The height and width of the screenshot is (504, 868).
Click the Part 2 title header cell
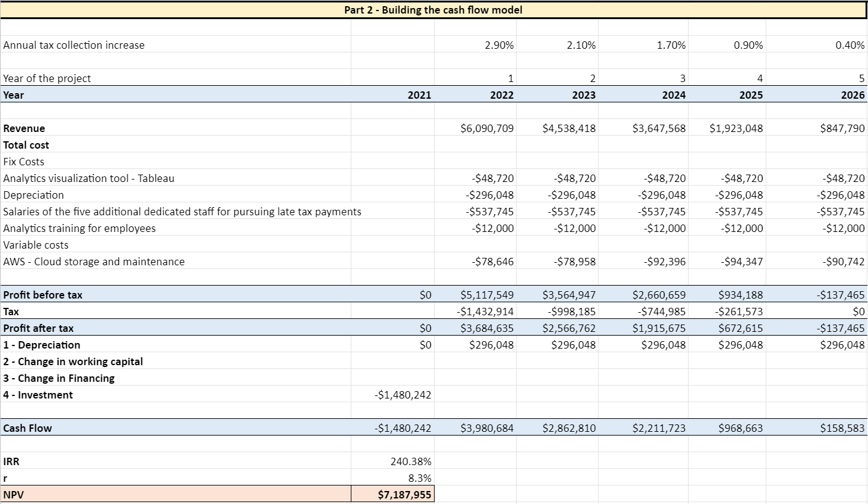433,10
